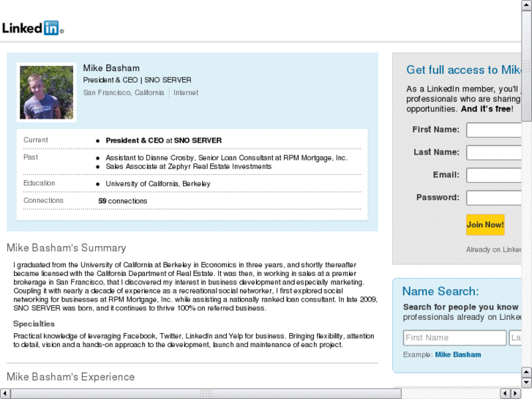Image resolution: width=532 pixels, height=399 pixels.
Task: Click the Mike Basham name heading
Action: click(x=111, y=68)
